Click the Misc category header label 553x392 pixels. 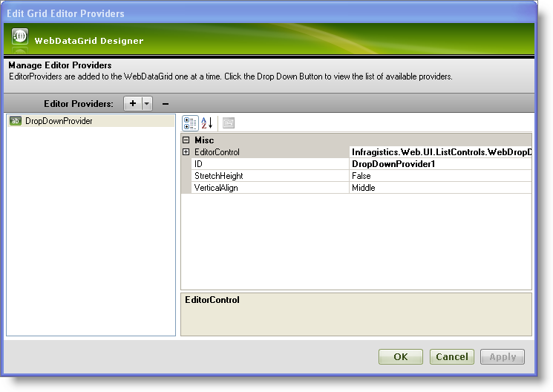(204, 140)
